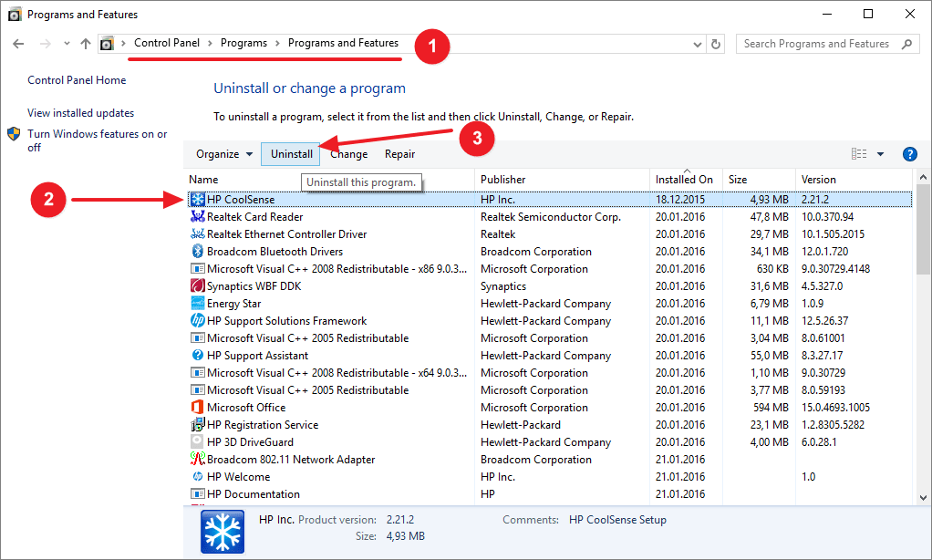Select Realtek Ethernet Controller Driver icon
The image size is (932, 560).
197,234
